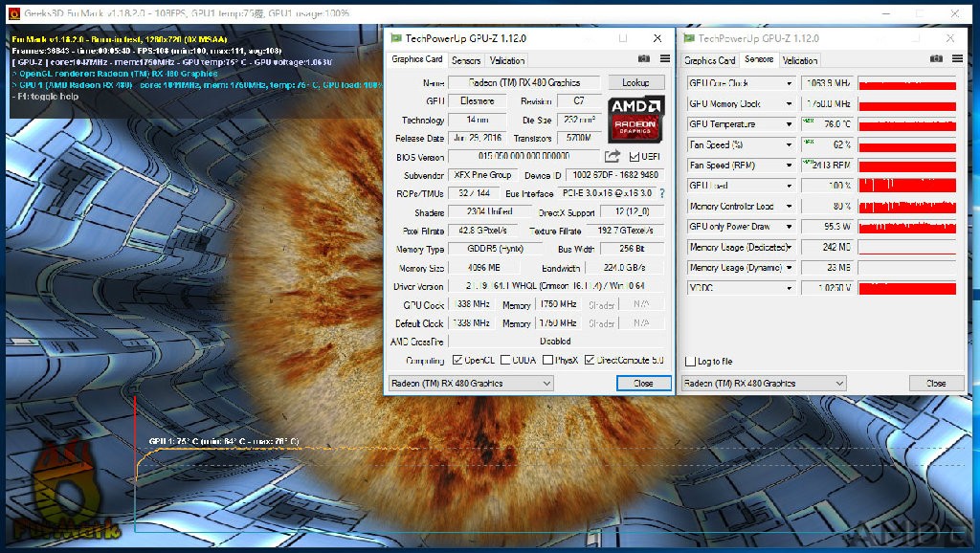Open the GPU Memory Clock sensor dropdown
Image resolution: width=980 pixels, height=553 pixels.
(x=790, y=103)
